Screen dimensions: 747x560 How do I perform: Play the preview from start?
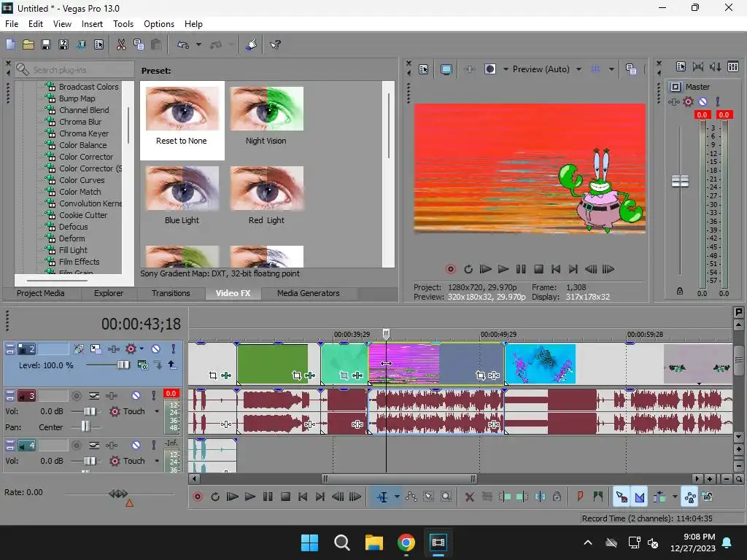pos(485,269)
